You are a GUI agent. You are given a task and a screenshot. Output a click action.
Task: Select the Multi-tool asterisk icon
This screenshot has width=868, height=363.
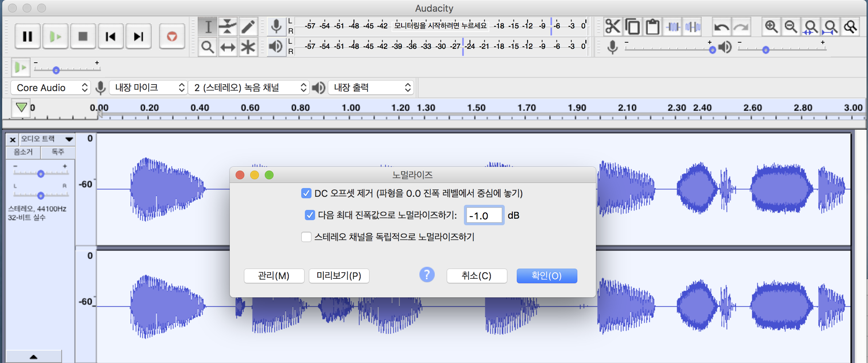(x=248, y=47)
